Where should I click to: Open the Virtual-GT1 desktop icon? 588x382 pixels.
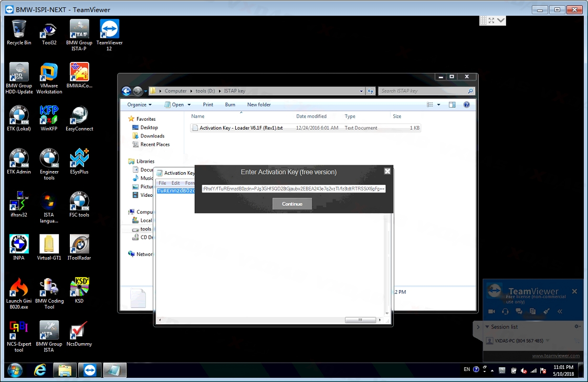[49, 248]
